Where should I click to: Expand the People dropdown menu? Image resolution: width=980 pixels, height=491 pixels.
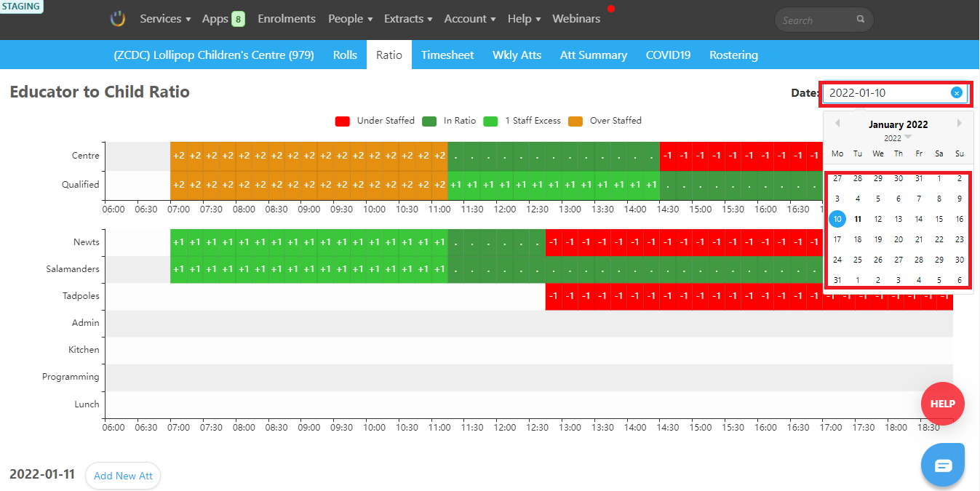350,19
